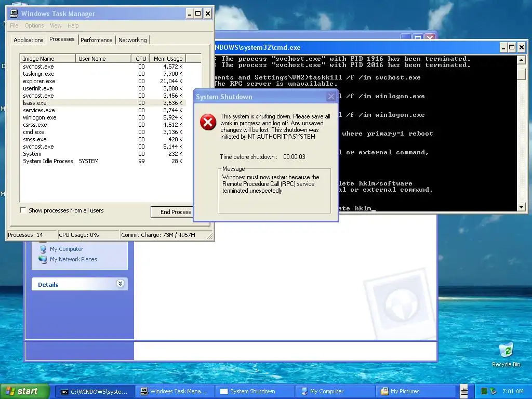This screenshot has width=532, height=399.
Task: Click the red error icon in System Shutdown dialog
Action: click(208, 122)
